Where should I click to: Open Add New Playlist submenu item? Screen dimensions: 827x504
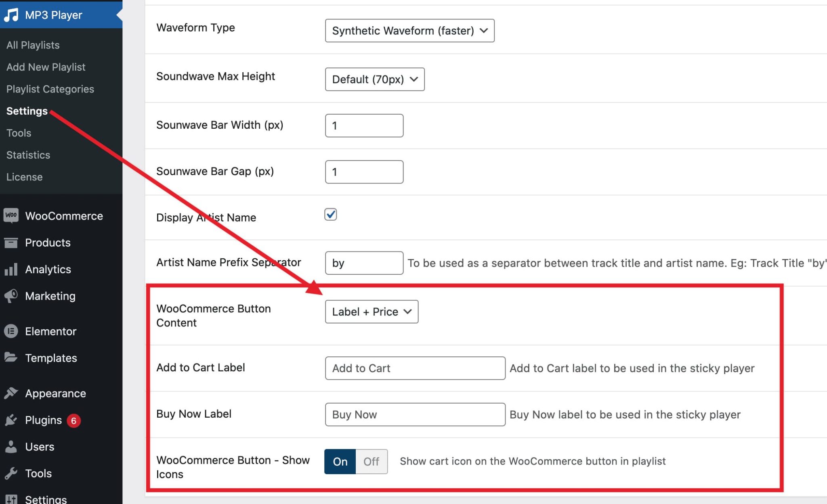tap(46, 67)
